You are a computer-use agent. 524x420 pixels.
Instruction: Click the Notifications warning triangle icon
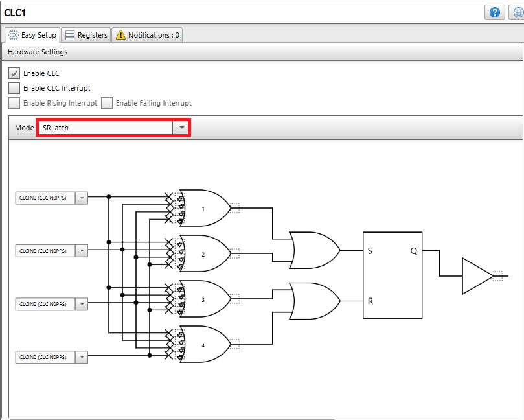(x=120, y=35)
